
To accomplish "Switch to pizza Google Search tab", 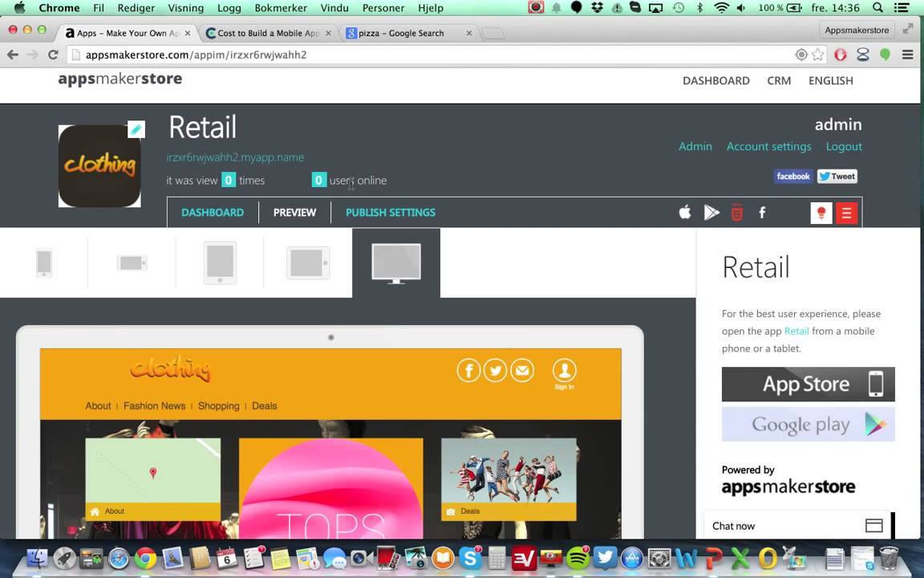I will tap(409, 33).
